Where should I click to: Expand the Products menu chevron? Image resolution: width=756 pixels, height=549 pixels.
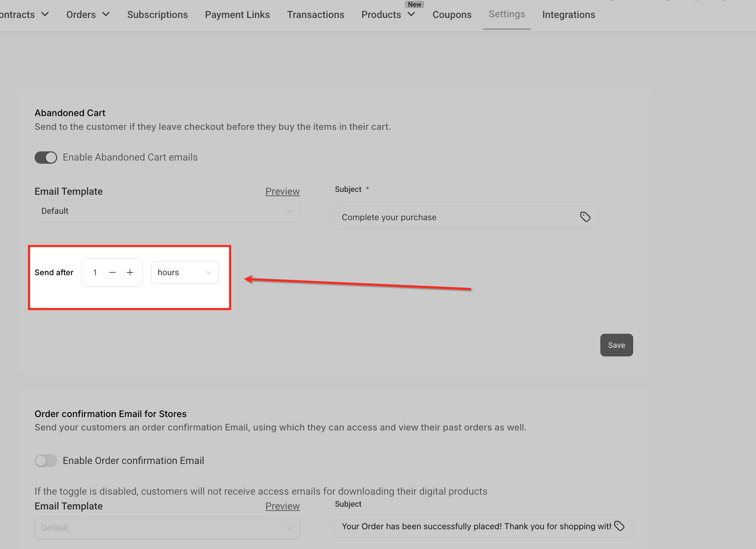point(411,14)
